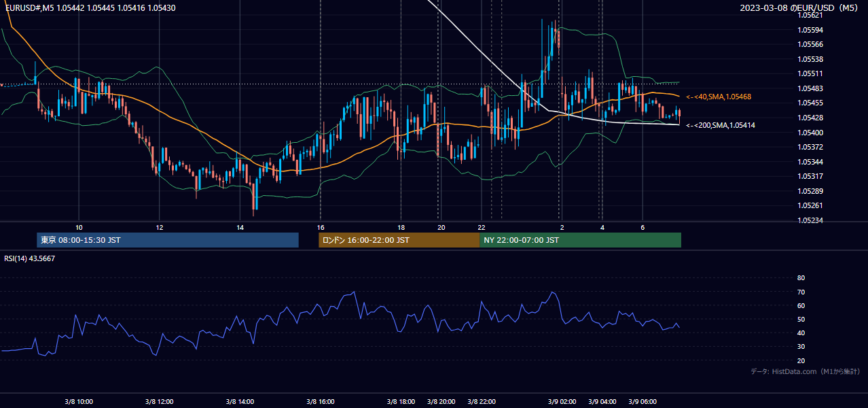Click hour label 6 under price chart
Image resolution: width=868 pixels, height=408 pixels.
click(643, 227)
